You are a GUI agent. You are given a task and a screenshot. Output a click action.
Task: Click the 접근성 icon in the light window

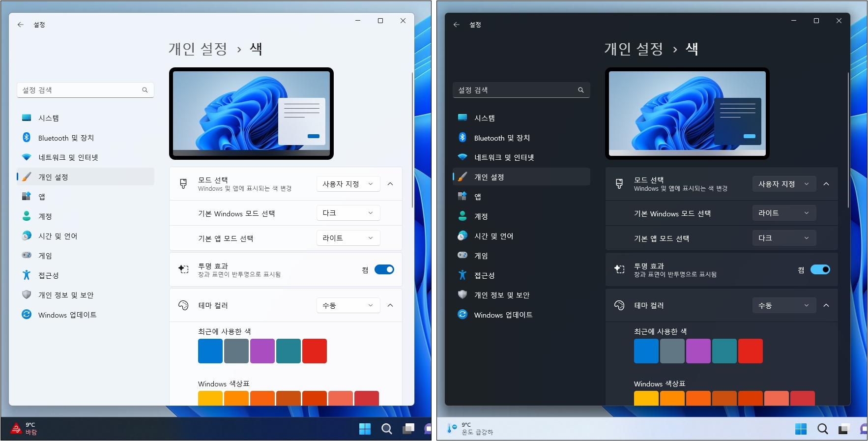point(27,275)
